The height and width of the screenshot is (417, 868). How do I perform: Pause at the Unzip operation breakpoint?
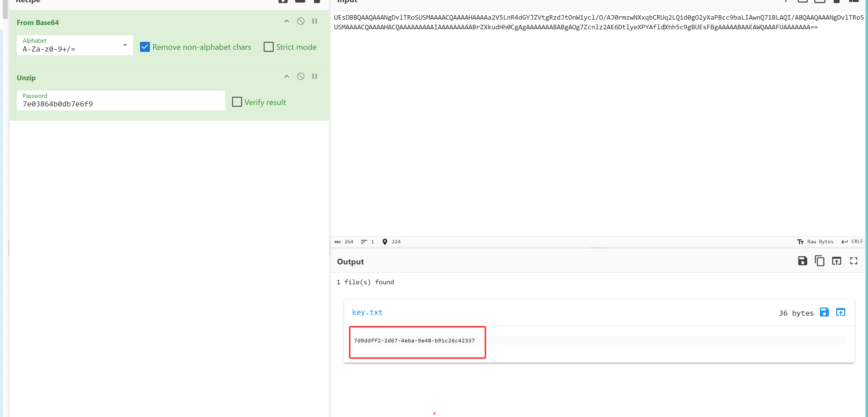(x=314, y=76)
